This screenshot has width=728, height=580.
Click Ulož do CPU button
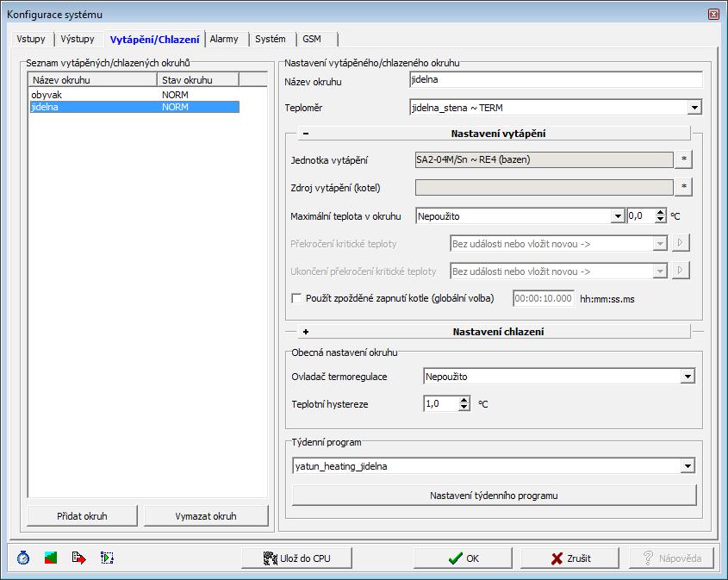click(x=296, y=558)
